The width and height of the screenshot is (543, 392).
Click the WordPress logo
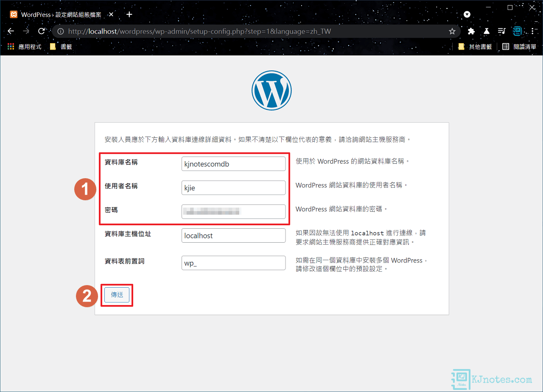click(271, 90)
